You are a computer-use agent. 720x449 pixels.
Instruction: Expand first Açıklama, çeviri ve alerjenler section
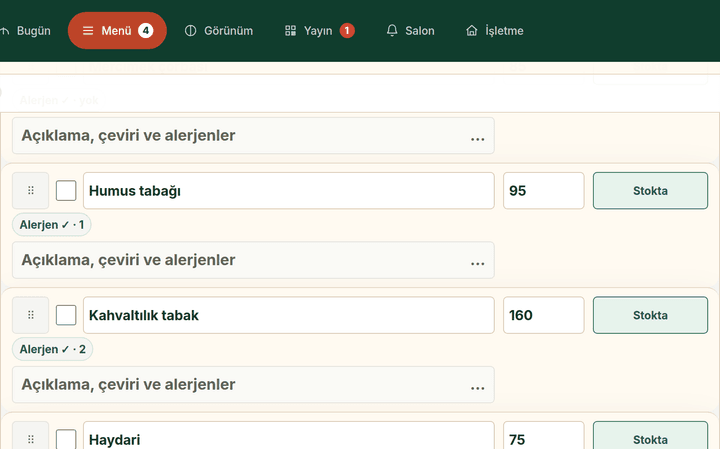253,135
